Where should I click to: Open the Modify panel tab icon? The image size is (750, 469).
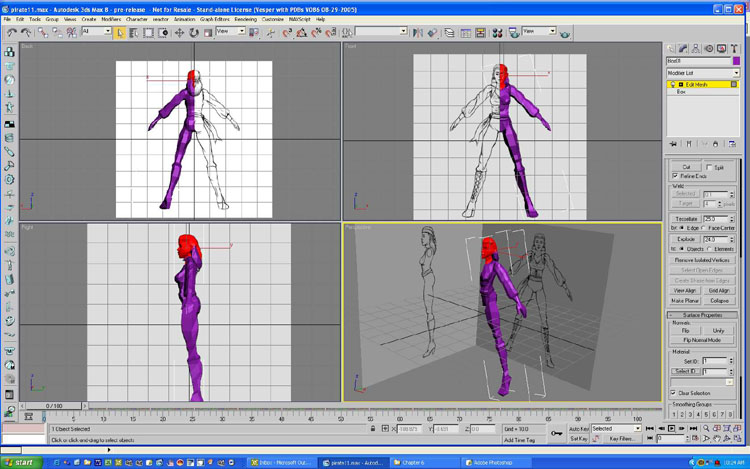(x=685, y=47)
